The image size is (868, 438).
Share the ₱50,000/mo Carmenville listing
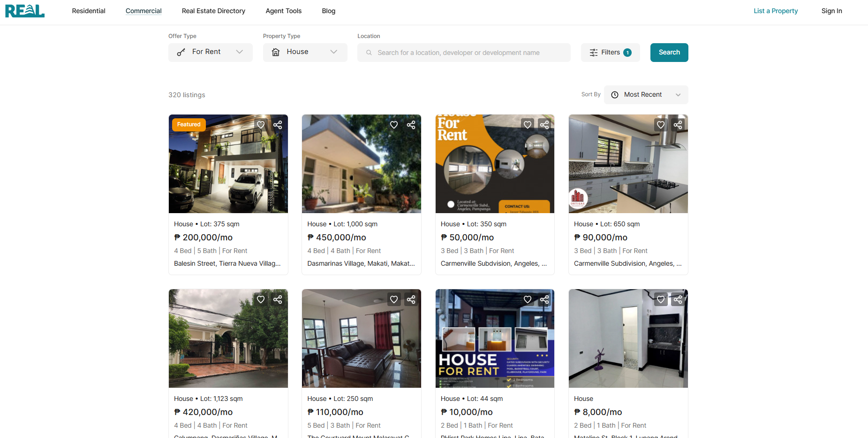point(544,125)
